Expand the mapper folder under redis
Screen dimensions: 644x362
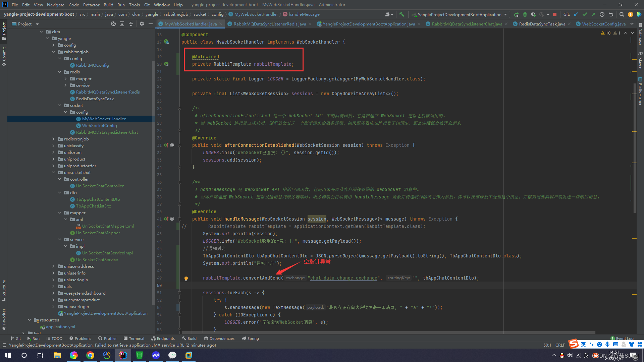tap(66, 79)
